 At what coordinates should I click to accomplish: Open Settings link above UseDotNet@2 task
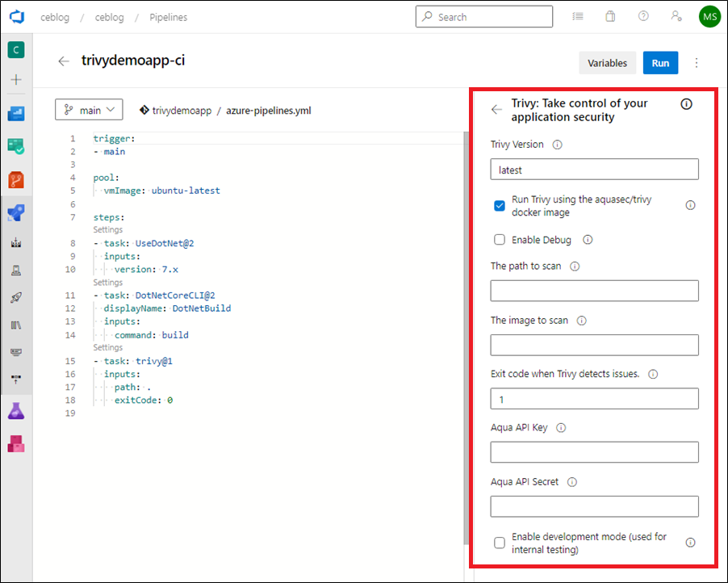pyautogui.click(x=107, y=229)
